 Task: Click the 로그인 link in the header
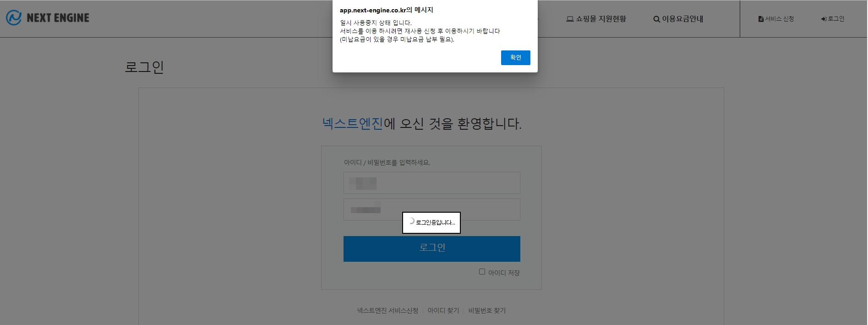click(832, 19)
